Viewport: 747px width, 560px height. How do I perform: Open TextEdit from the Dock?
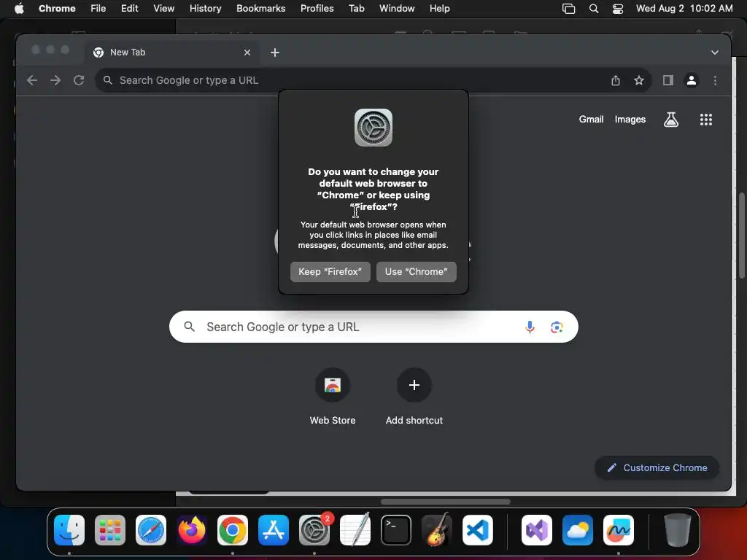355,530
